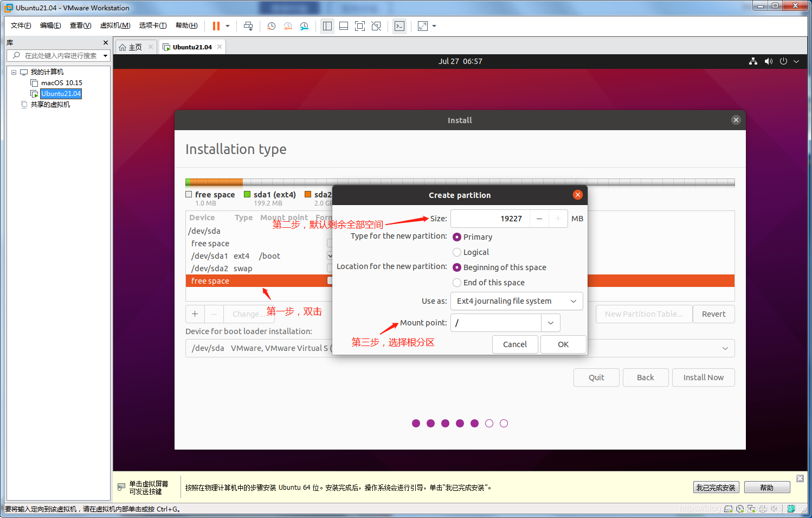Open the Mount point dropdown arrow
The image size is (812, 518).
click(551, 323)
